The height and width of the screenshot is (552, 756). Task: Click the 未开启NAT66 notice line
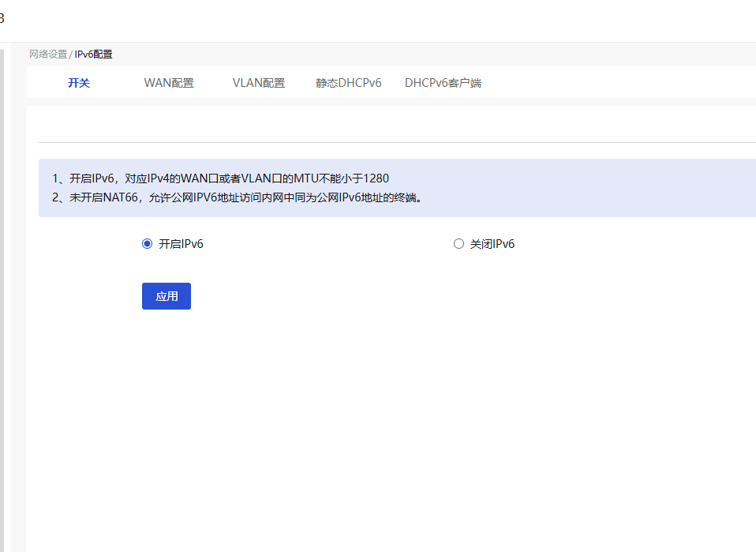(238, 197)
